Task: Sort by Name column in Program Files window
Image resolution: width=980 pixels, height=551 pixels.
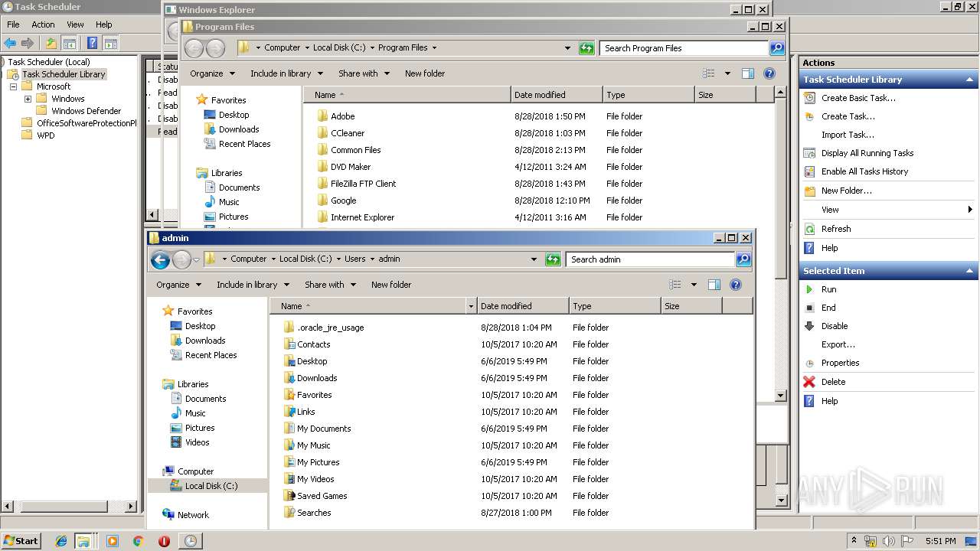Action: tap(407, 95)
